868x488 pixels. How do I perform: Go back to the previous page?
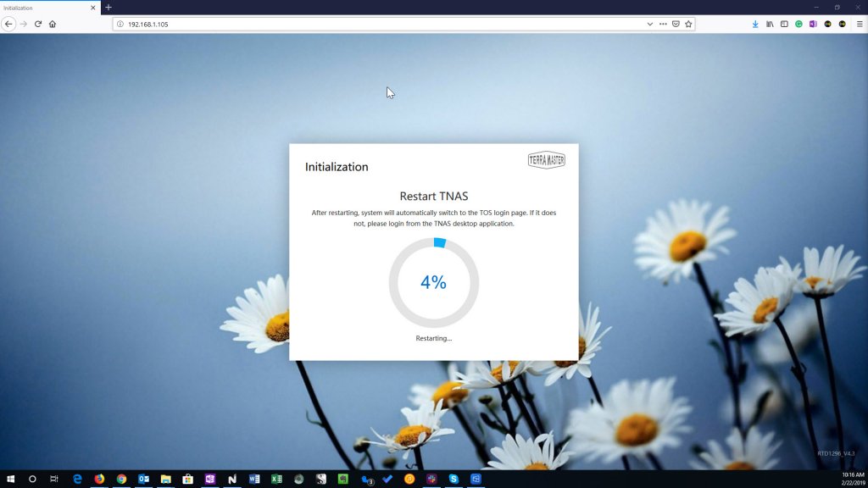pos(8,24)
